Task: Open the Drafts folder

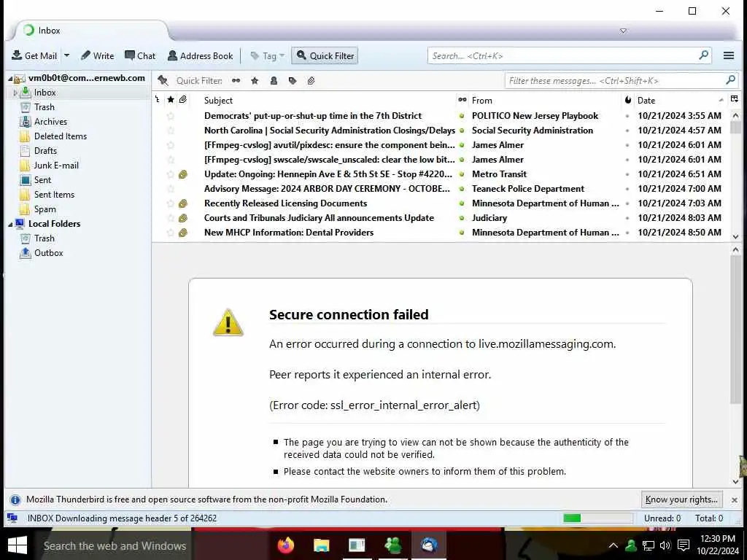Action: click(x=45, y=150)
